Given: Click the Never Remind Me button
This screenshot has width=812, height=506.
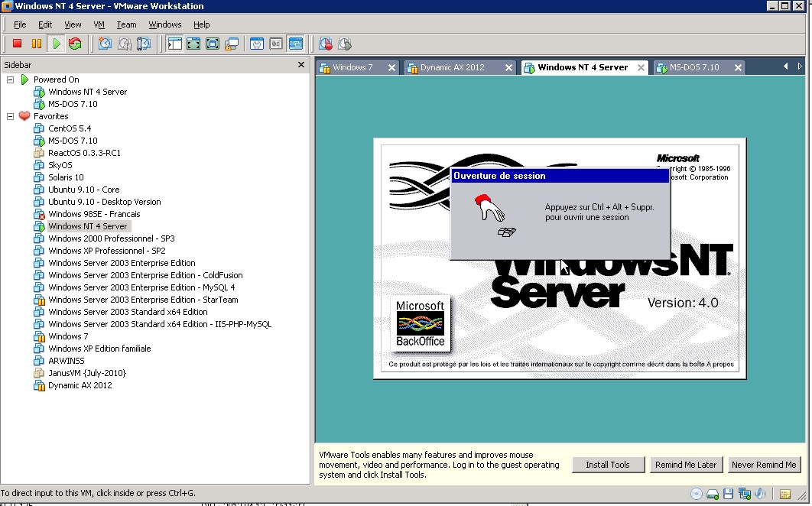Looking at the screenshot, I should pos(763,465).
